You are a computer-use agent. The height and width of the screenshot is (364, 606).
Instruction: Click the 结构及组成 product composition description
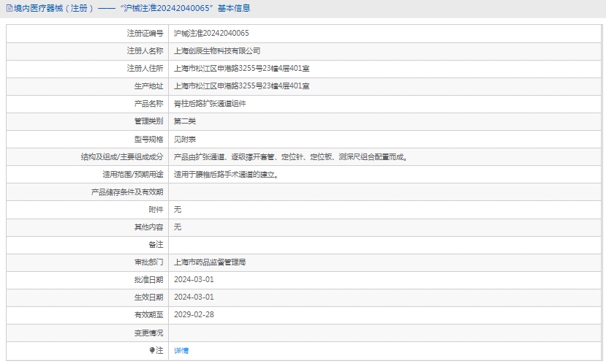click(x=290, y=156)
